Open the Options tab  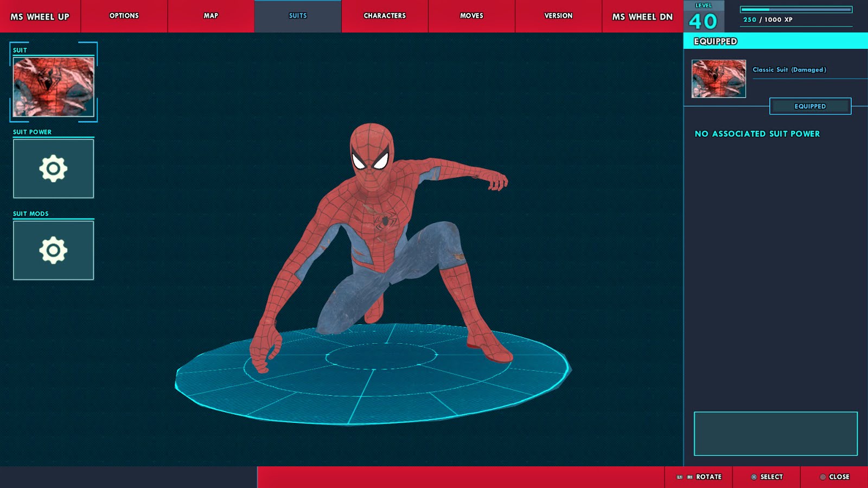[124, 16]
